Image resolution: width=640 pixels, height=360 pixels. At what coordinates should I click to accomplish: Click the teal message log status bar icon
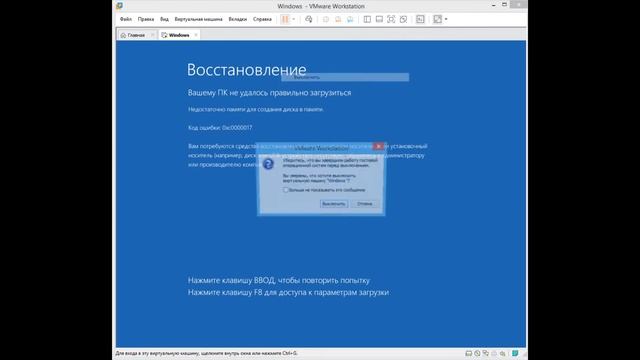pos(515,353)
